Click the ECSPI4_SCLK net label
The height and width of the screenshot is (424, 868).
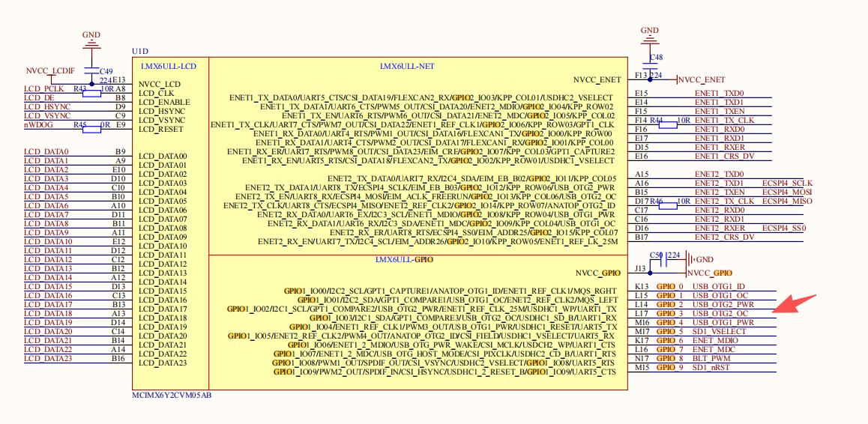(787, 184)
